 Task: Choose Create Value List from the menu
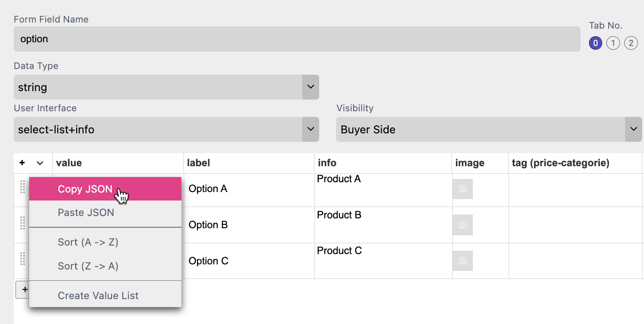(98, 295)
